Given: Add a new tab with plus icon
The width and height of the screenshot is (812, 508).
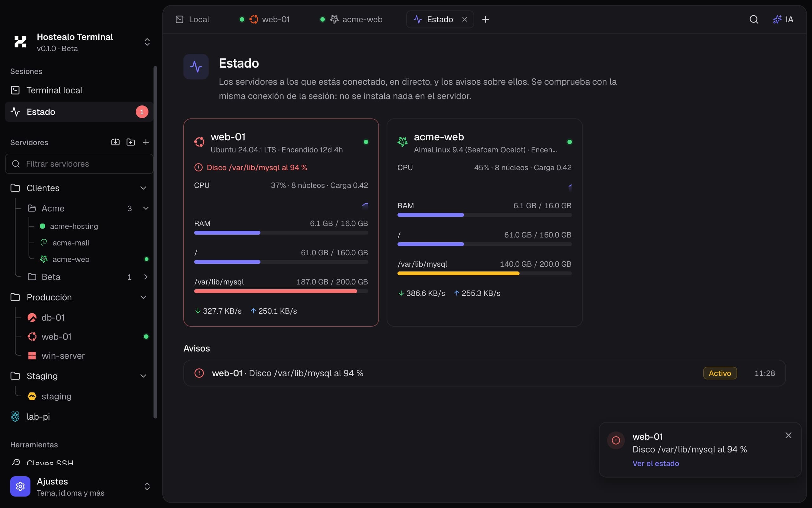Looking at the screenshot, I should (485, 19).
